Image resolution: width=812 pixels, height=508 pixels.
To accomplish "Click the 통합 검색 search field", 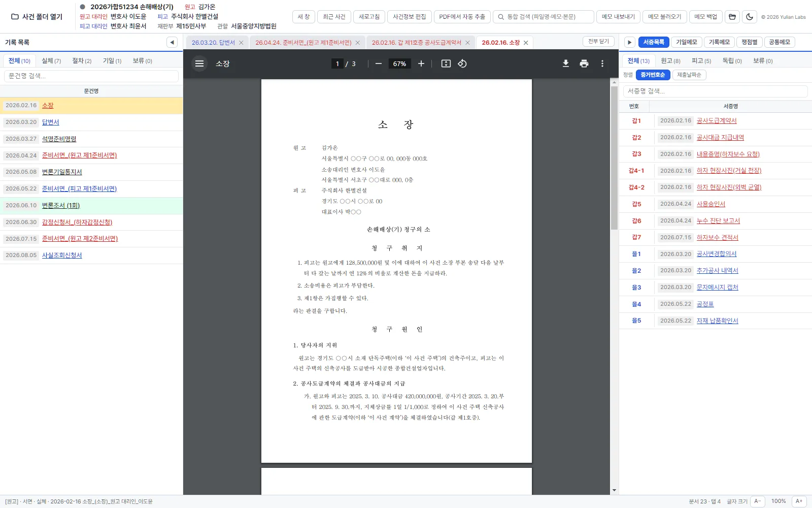I will [x=544, y=17].
